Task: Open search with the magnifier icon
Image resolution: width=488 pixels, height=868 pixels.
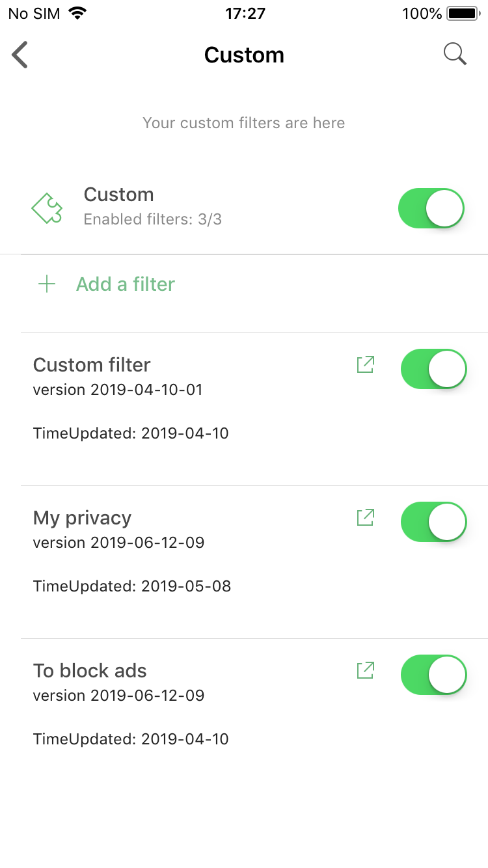Action: 455,54
